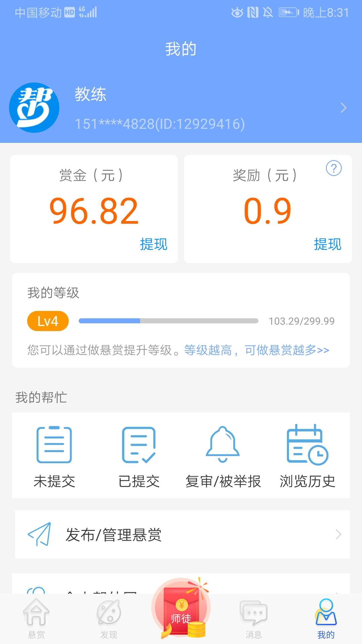Image resolution: width=362 pixels, height=644 pixels.
Task: Open the 奖励 help question-mark icon
Action: 334,168
